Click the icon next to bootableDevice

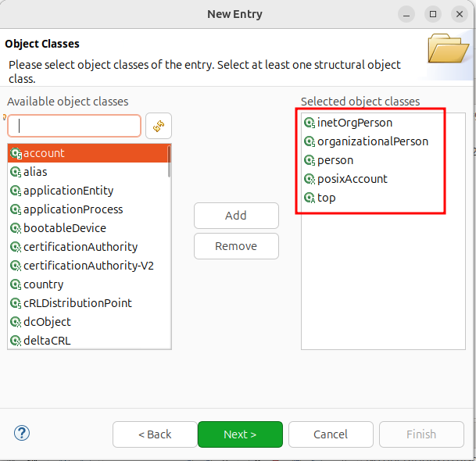(16, 228)
